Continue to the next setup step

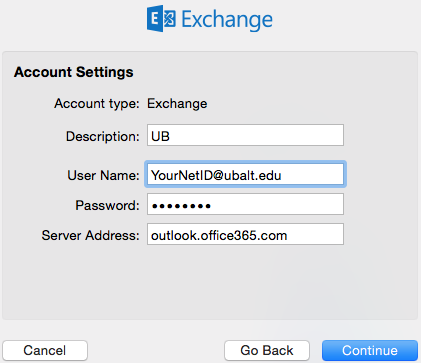click(370, 350)
